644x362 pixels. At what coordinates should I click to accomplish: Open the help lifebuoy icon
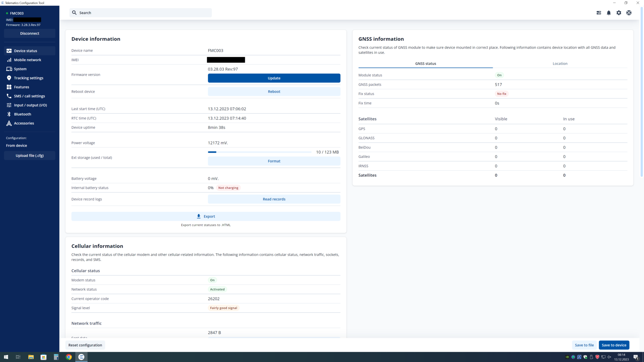coord(629,13)
